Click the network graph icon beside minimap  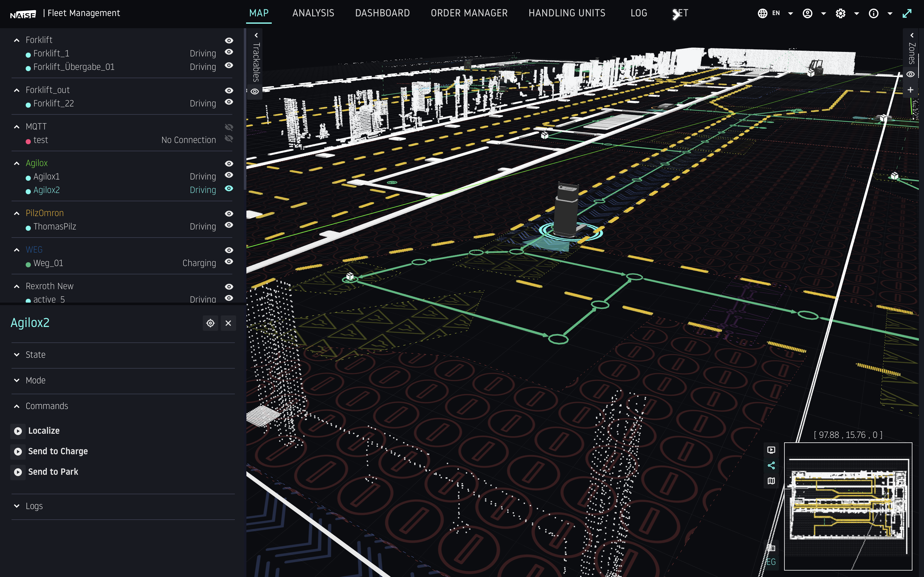(x=771, y=465)
